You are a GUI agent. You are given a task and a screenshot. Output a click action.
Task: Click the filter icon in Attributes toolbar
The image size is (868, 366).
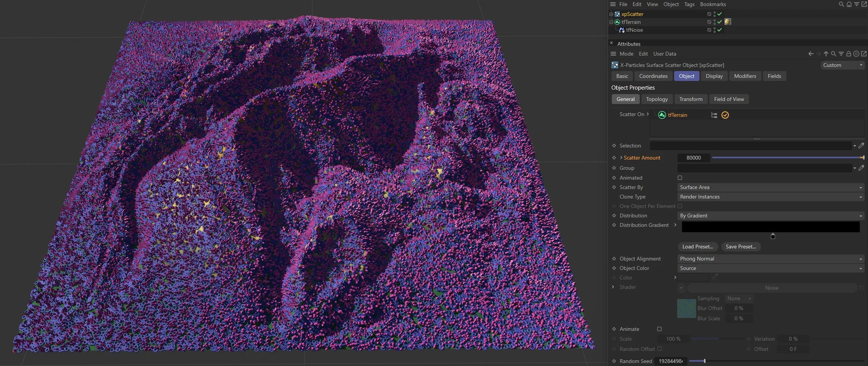coord(840,54)
